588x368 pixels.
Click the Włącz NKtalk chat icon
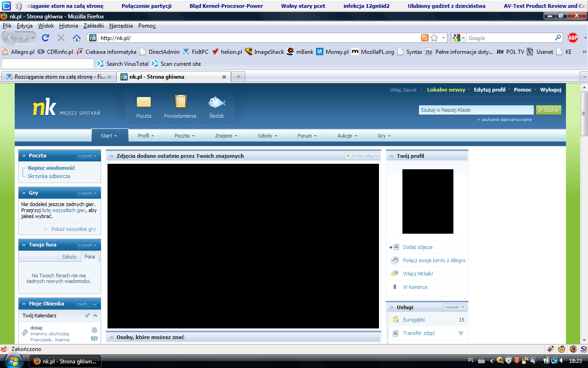pos(395,274)
